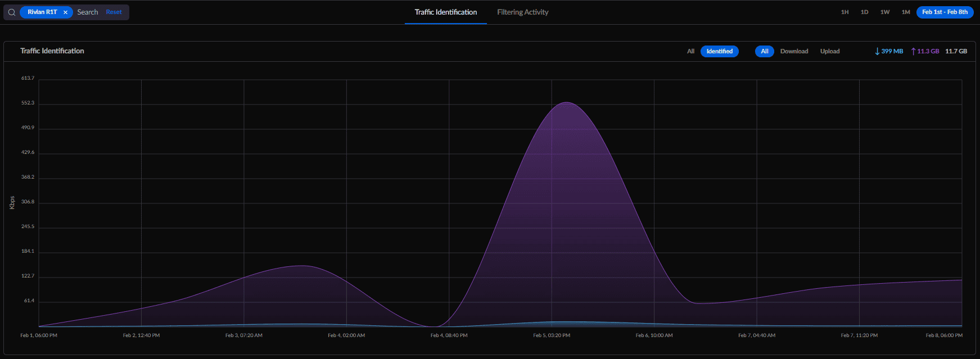Click the Traffic Identification panel title

[52, 51]
